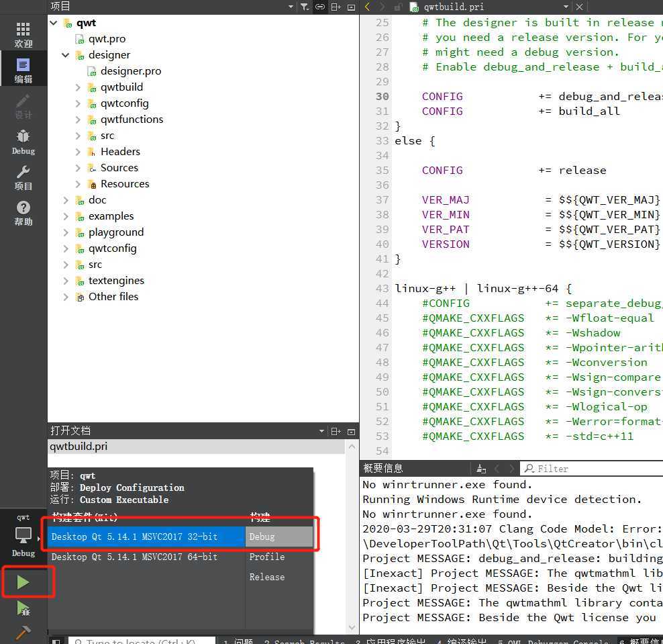The image size is (663, 644).
Task: Place cursor on line 30 number
Action: 382,97
